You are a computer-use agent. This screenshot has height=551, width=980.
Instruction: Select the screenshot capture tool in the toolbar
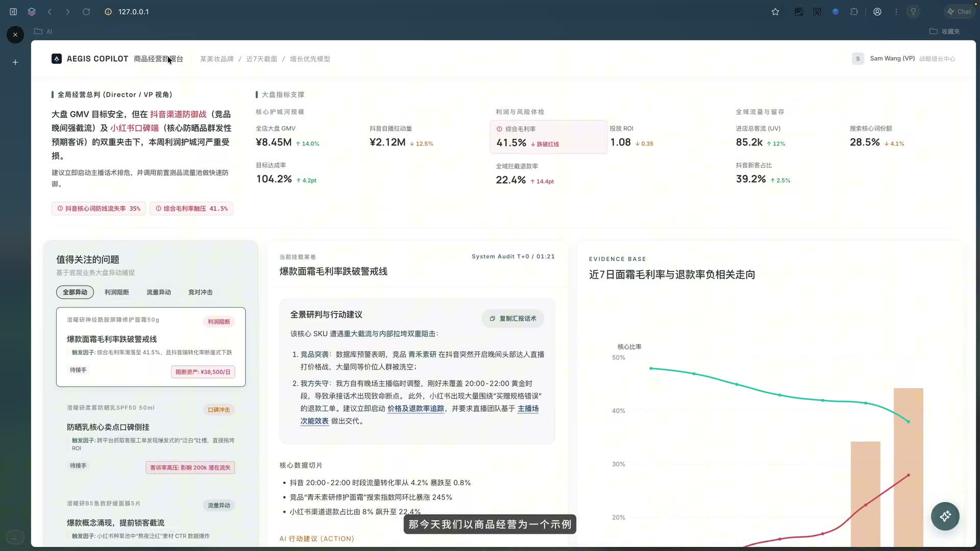pyautogui.click(x=817, y=11)
